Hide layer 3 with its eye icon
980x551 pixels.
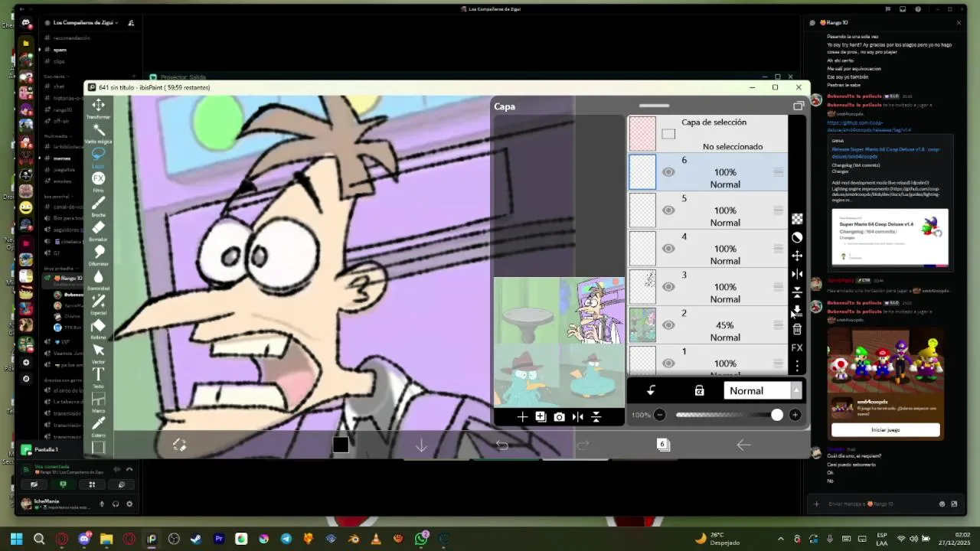click(x=668, y=287)
